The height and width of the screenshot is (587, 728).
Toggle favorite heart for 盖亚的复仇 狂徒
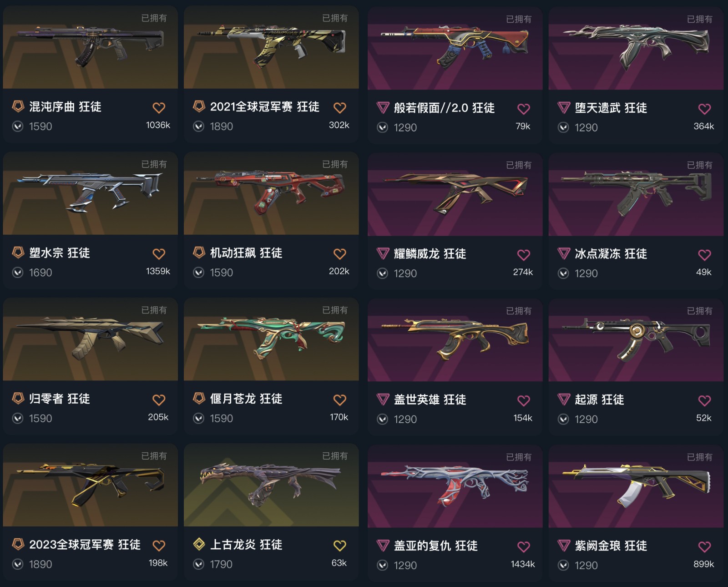pyautogui.click(x=524, y=547)
